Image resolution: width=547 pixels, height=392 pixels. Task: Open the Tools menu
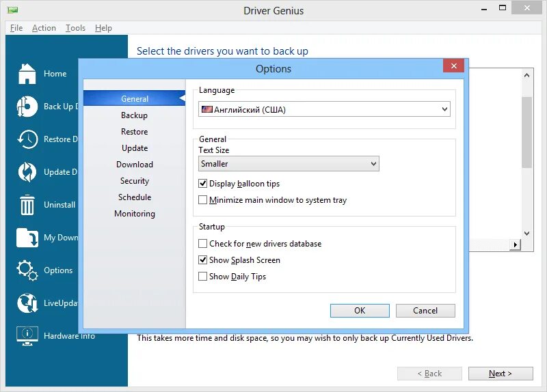pyautogui.click(x=75, y=28)
